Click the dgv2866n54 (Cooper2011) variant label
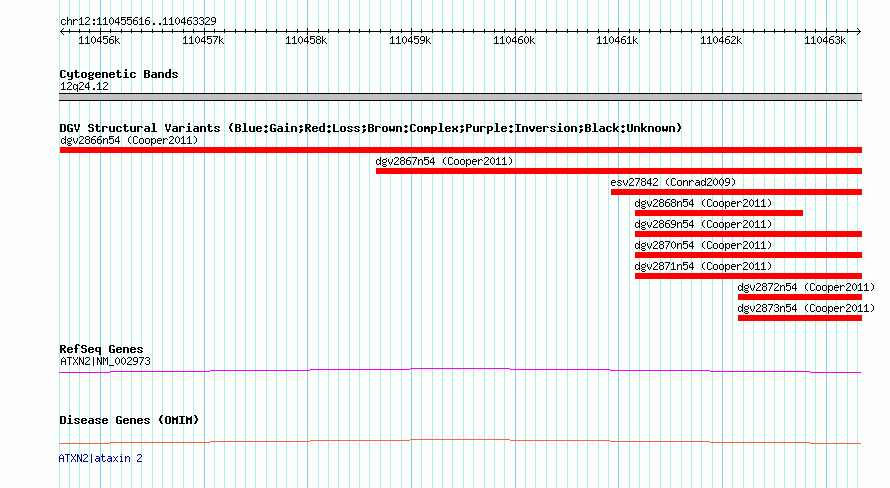The image size is (890, 488). pyautogui.click(x=129, y=140)
